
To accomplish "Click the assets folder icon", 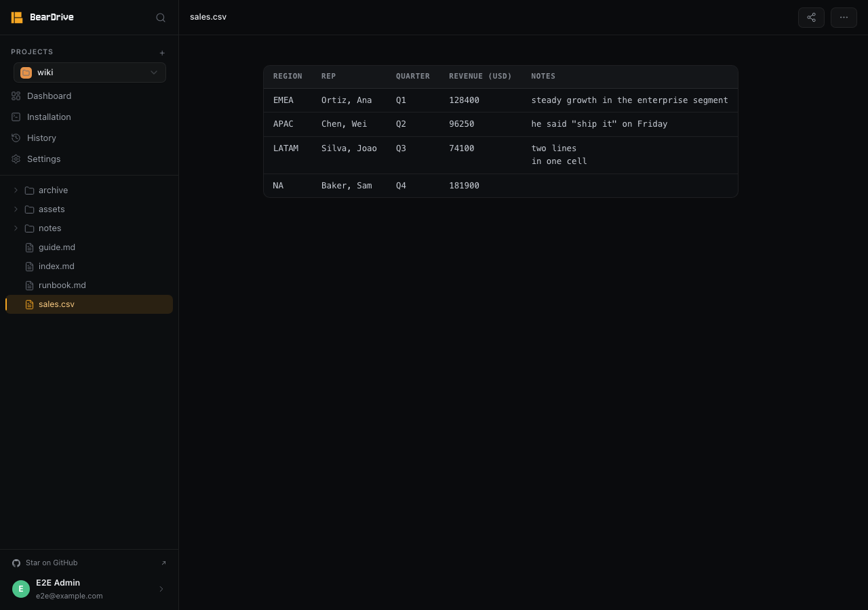I will (29, 209).
